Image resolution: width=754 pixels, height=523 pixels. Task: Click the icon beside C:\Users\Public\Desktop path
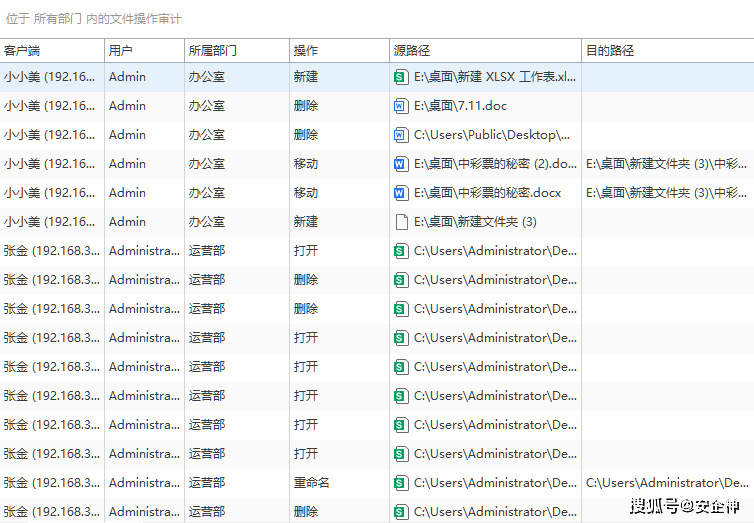click(x=401, y=134)
